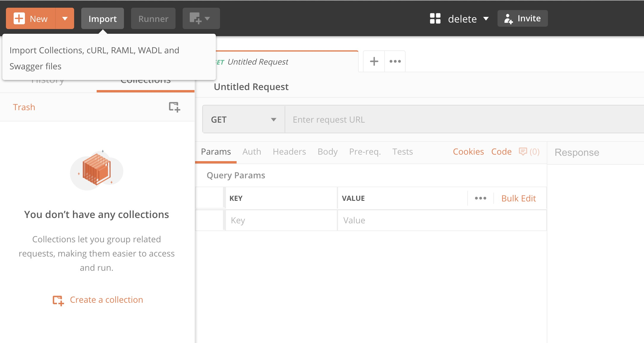The width and height of the screenshot is (644, 343).
Task: Click the workspace grid icon
Action: tap(435, 19)
